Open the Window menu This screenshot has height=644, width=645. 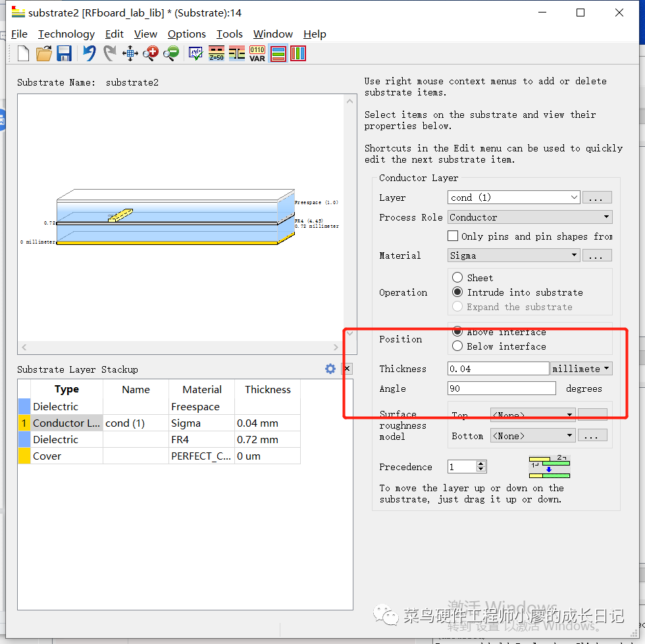273,34
